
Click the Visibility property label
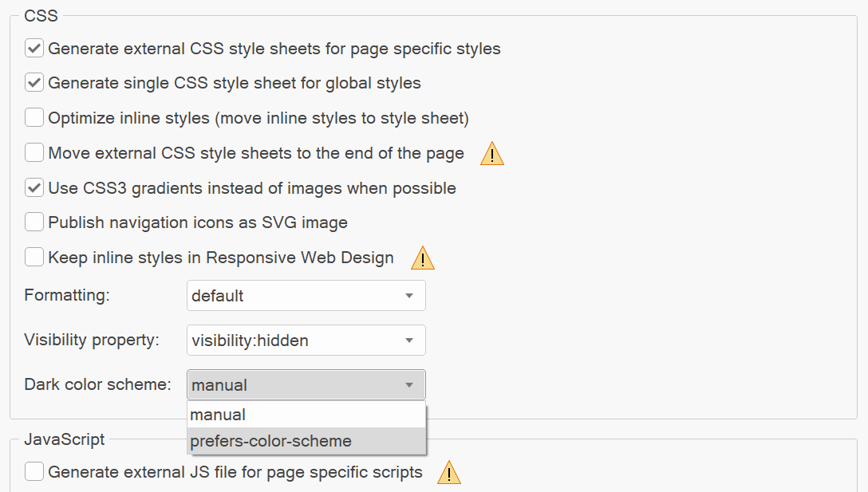pos(92,340)
